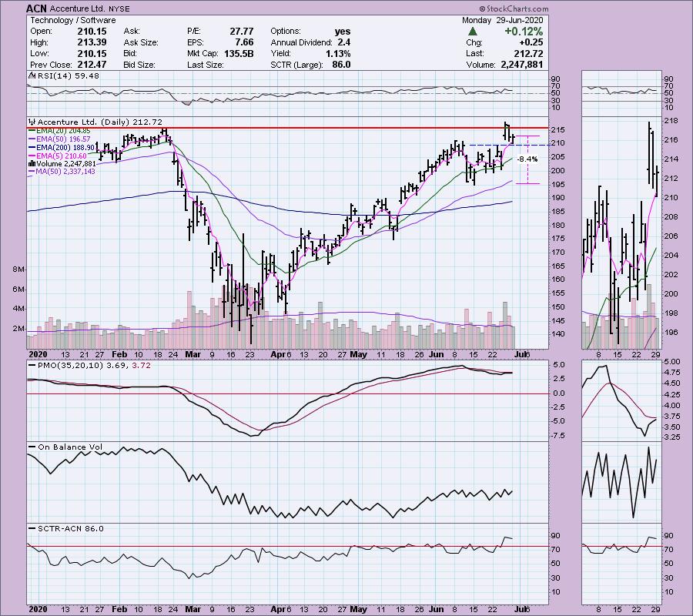Click the May label on the price date axis
Image resolution: width=693 pixels, height=616 pixels.
pos(358,354)
